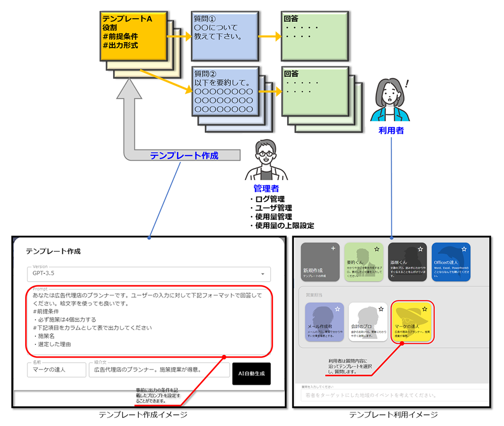Select the GPT-3.5 version combo box
Screen dimensions: 504x426
point(149,274)
